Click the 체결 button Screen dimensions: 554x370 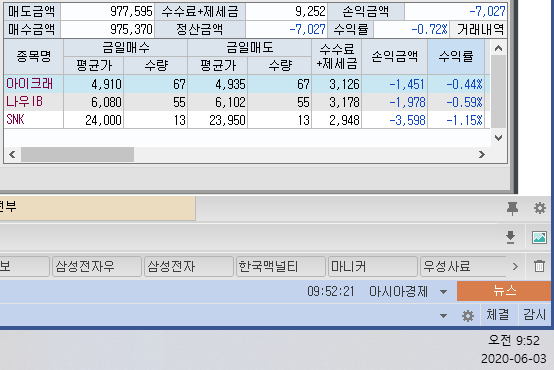498,314
